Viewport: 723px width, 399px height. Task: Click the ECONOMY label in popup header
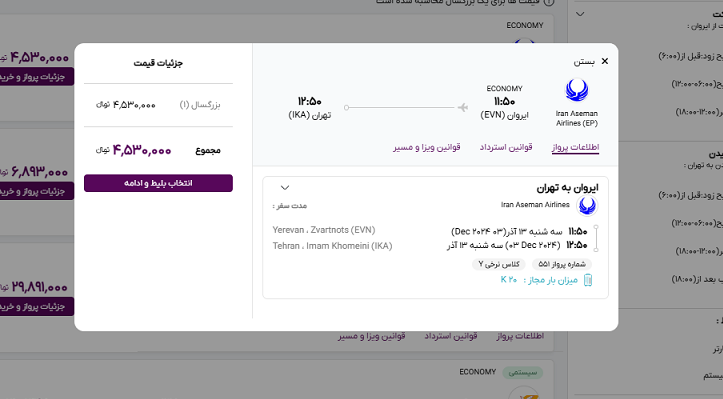504,89
